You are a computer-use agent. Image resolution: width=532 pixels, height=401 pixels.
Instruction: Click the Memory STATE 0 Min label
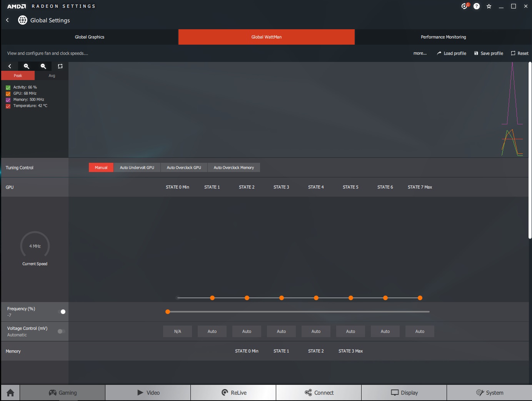(247, 351)
